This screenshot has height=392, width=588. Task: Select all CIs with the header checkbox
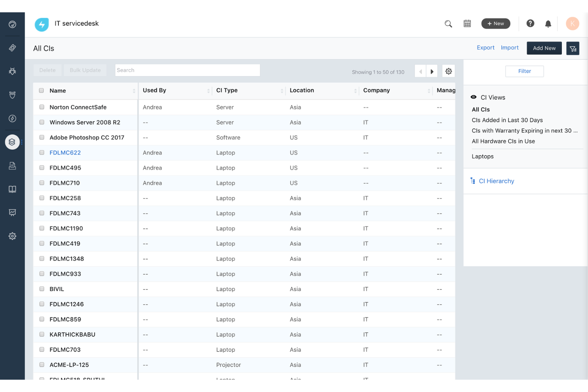tap(41, 90)
